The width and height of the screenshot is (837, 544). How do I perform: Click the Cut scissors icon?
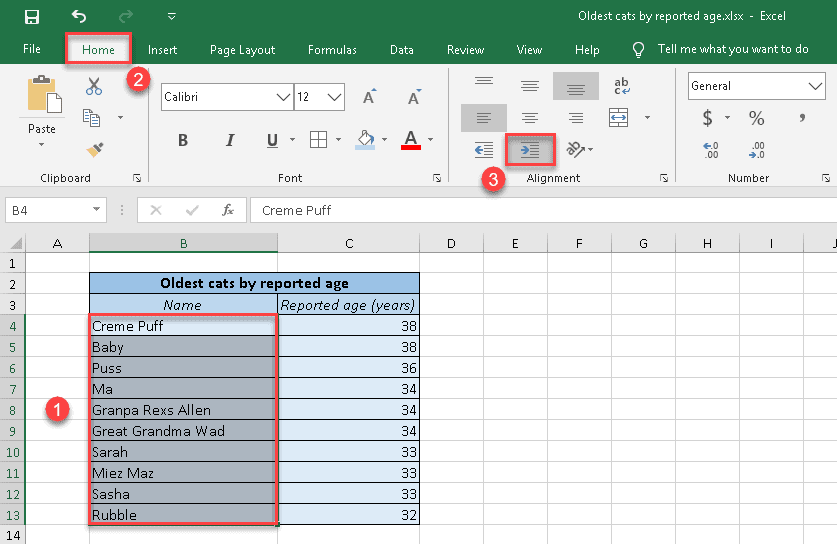(94, 87)
